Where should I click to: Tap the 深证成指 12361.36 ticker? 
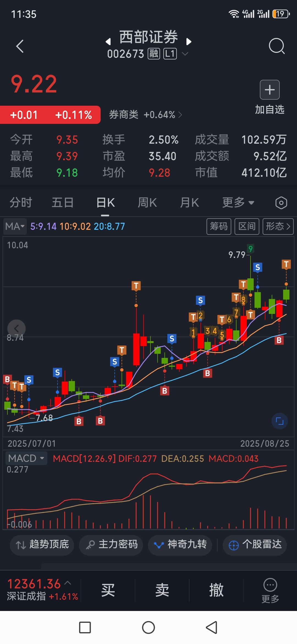tap(43, 590)
